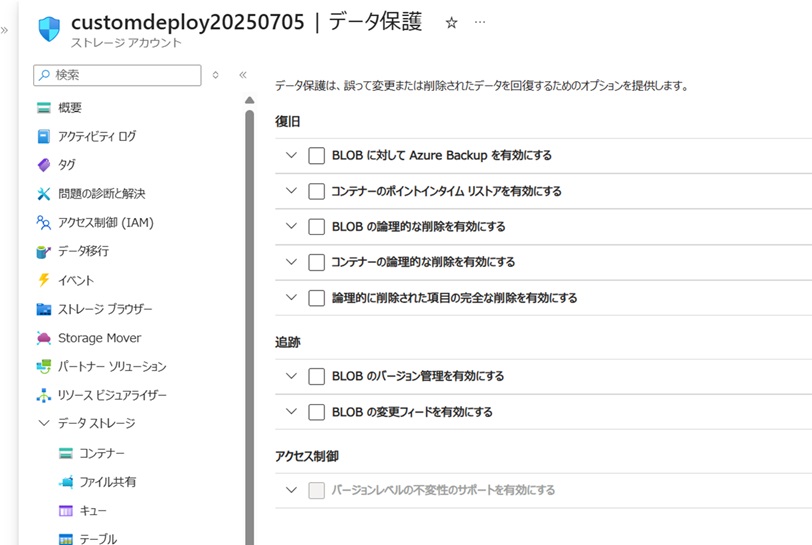Open 概要 menu item

(70, 108)
